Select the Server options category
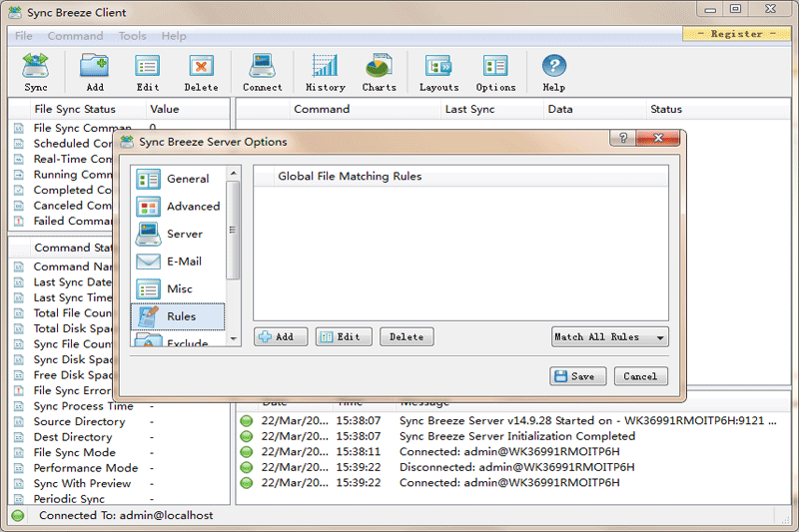This screenshot has height=532, width=799. (x=178, y=234)
